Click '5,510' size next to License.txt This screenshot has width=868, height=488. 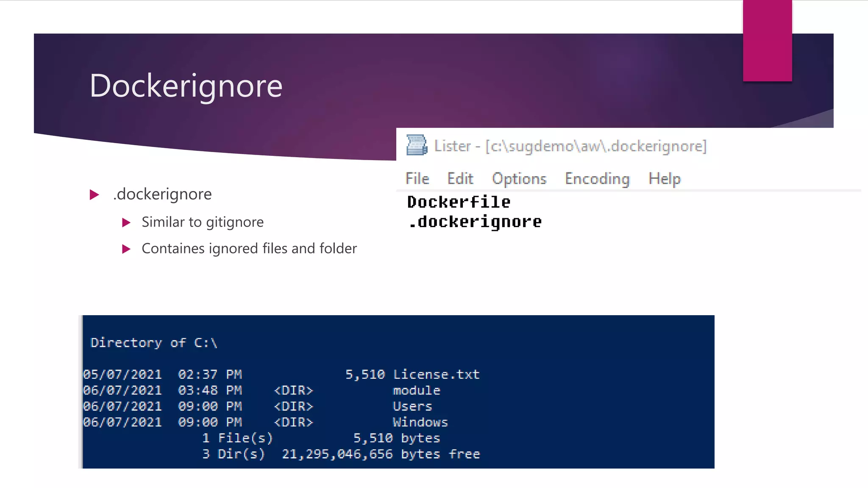pos(365,374)
